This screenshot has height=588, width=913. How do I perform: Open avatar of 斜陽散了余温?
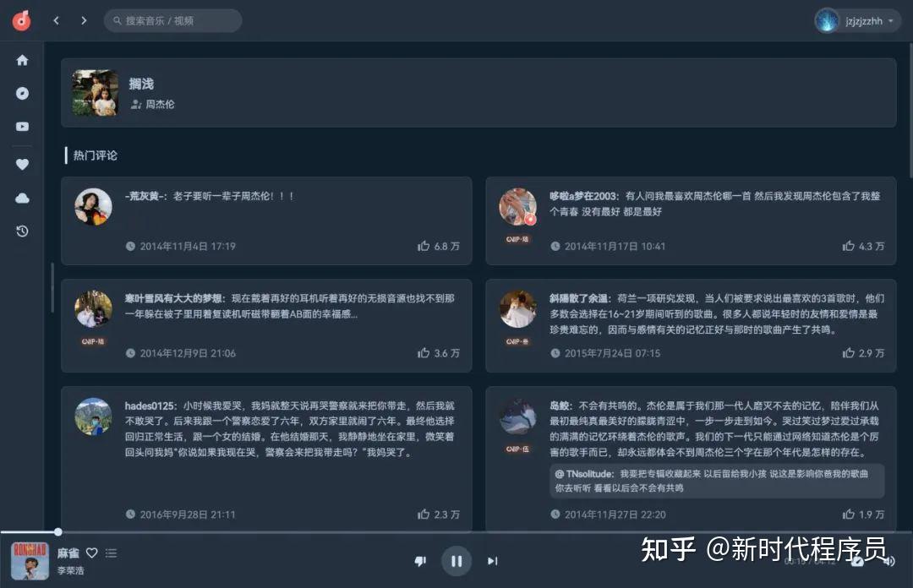(517, 309)
